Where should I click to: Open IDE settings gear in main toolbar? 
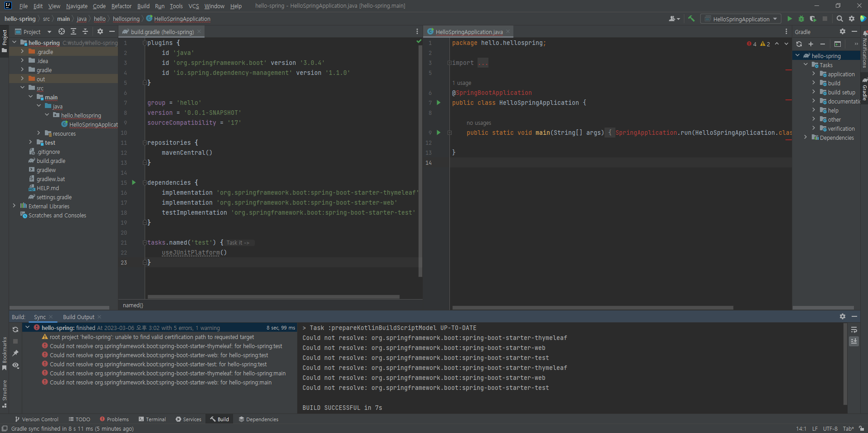[852, 19]
